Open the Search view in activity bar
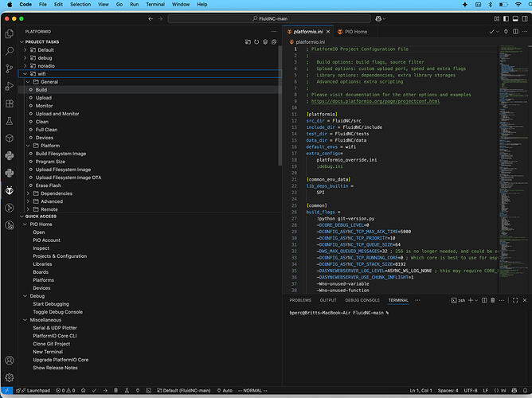The width and height of the screenshot is (532, 398). [x=10, y=51]
